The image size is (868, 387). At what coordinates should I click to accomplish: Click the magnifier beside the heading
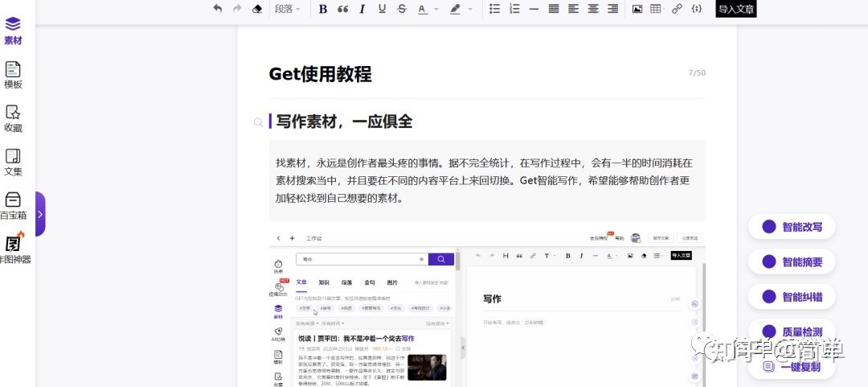258,122
